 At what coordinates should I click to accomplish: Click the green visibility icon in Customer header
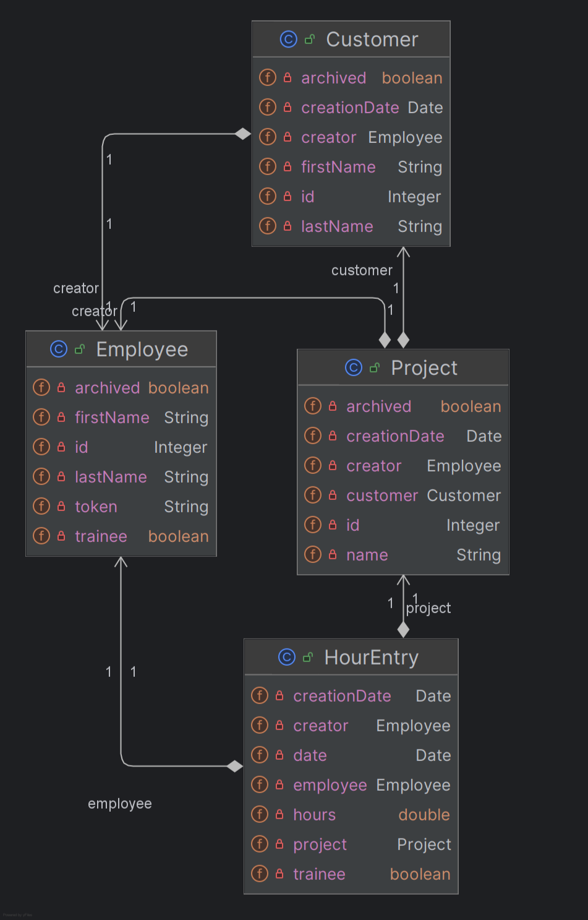pos(310,40)
